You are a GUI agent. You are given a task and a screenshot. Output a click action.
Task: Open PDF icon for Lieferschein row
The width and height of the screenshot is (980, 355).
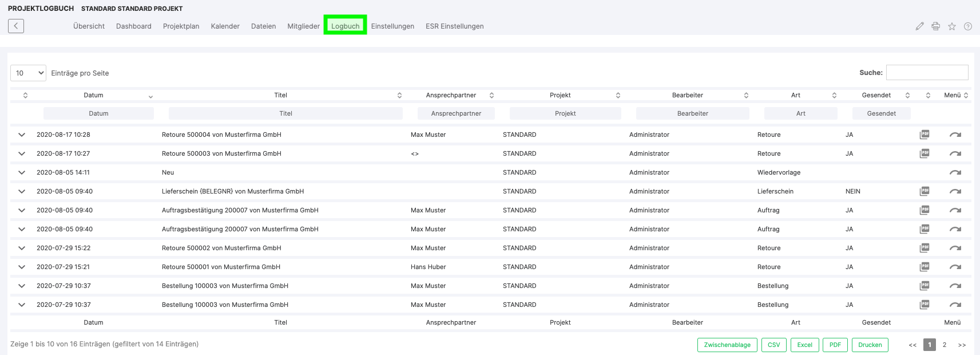[924, 191]
